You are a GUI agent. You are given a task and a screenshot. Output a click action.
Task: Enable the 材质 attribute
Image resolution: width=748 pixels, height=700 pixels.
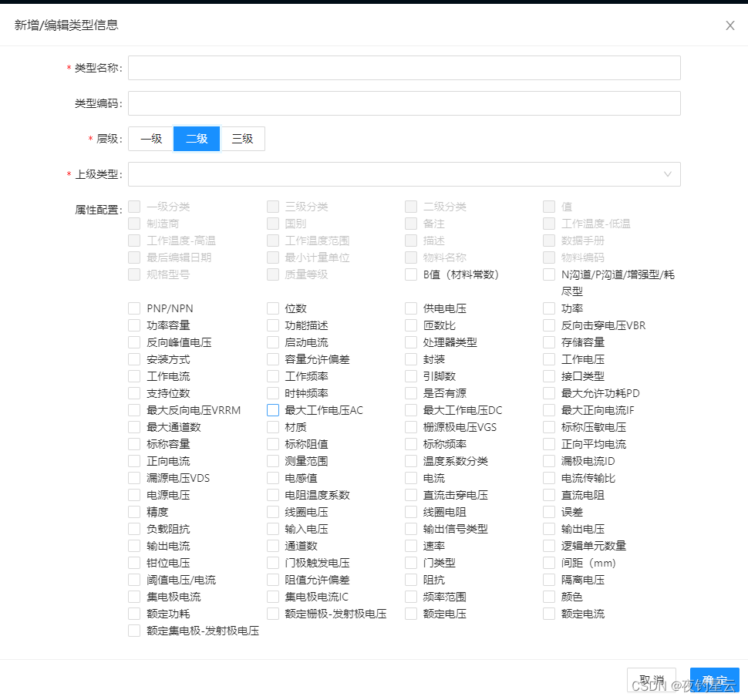(272, 427)
